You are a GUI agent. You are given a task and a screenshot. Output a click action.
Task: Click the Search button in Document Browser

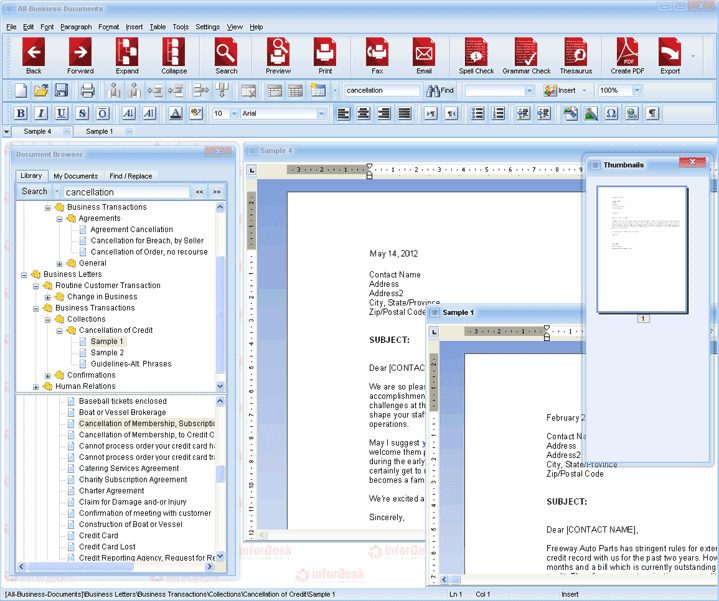coord(34,192)
